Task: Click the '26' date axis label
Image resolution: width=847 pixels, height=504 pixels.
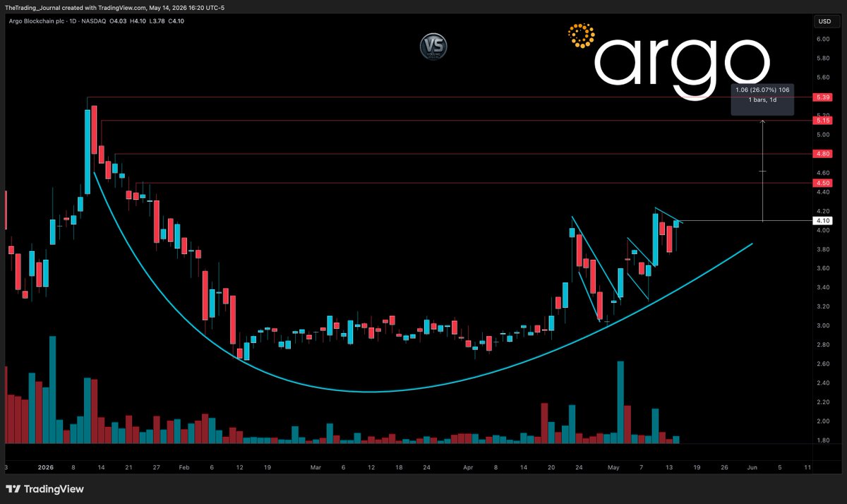Action: (724, 467)
